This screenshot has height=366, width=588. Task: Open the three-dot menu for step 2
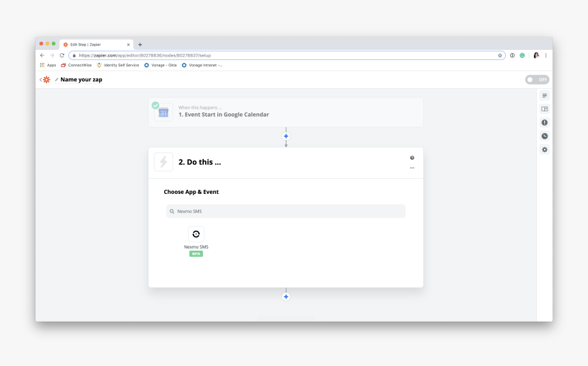412,168
